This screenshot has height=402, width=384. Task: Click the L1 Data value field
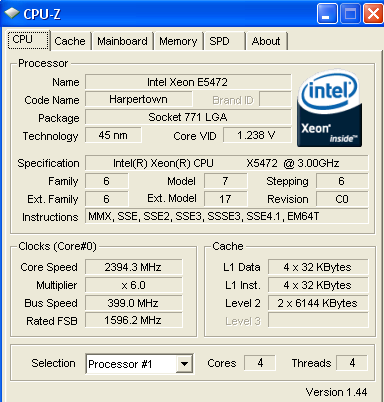coord(318,267)
